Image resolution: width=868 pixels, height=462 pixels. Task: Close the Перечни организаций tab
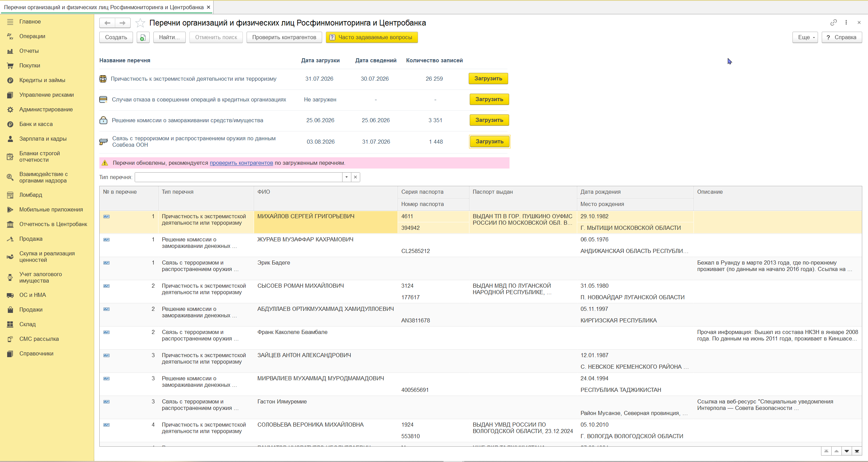pos(208,7)
